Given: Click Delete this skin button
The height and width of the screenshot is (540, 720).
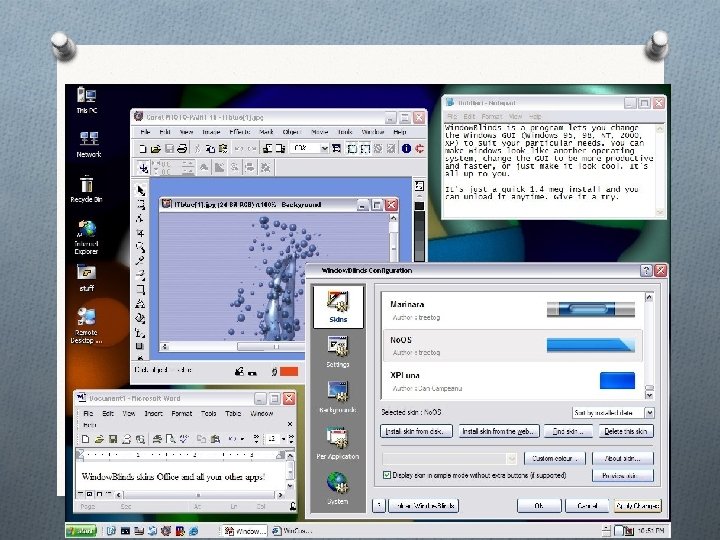Looking at the screenshot, I should pyautogui.click(x=625, y=431).
